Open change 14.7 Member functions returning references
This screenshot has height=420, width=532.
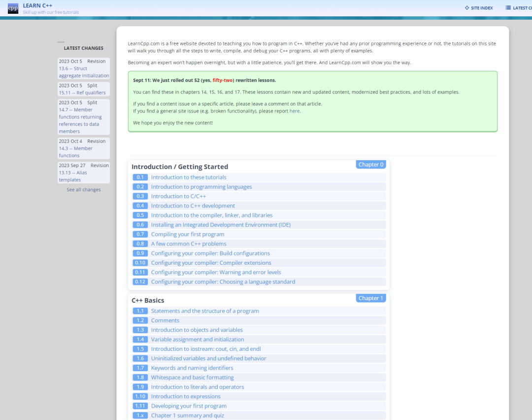click(80, 121)
